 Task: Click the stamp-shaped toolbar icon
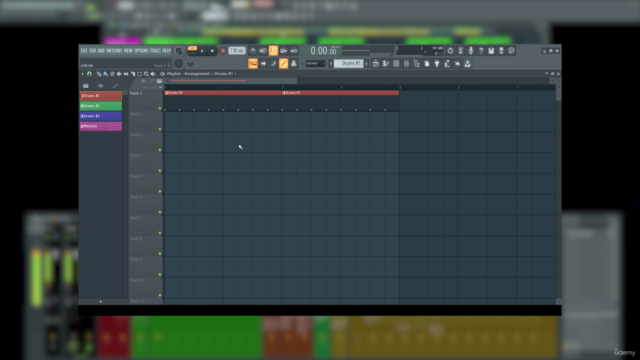pyautogui.click(x=293, y=64)
